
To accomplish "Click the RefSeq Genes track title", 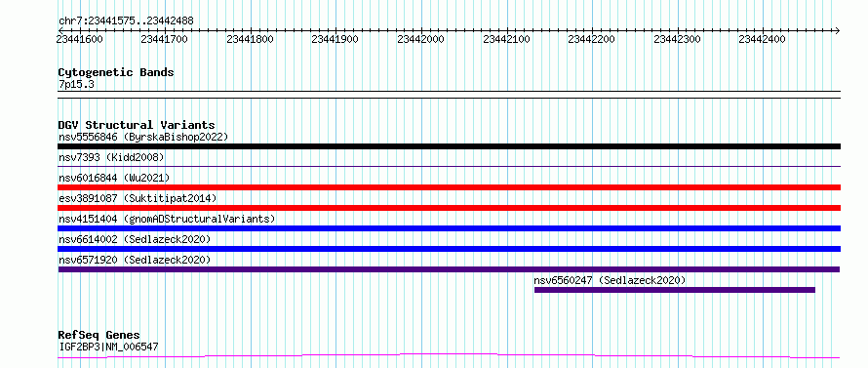I will pos(99,336).
